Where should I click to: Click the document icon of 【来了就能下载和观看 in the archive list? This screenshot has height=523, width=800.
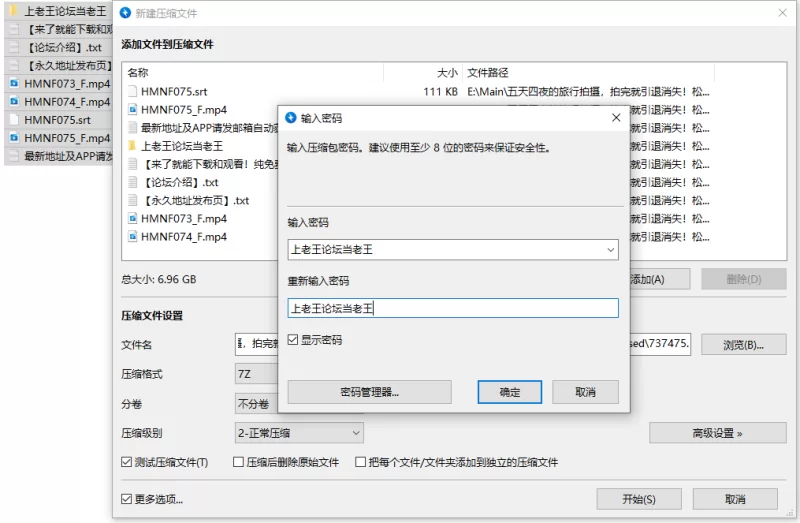click(x=132, y=164)
